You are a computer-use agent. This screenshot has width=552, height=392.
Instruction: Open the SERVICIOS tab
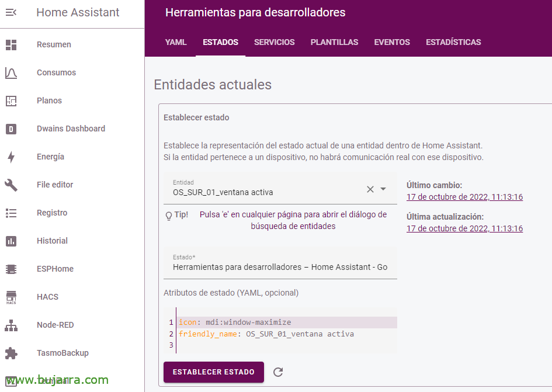(x=274, y=42)
